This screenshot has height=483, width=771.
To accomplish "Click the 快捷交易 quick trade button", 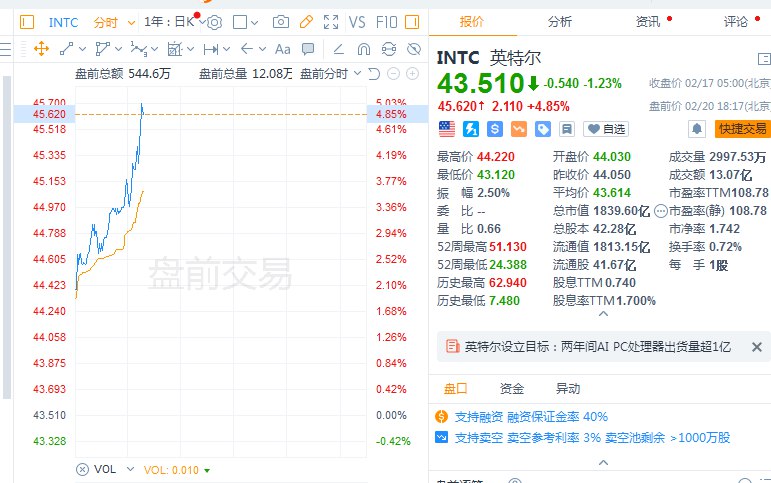I will click(x=742, y=129).
